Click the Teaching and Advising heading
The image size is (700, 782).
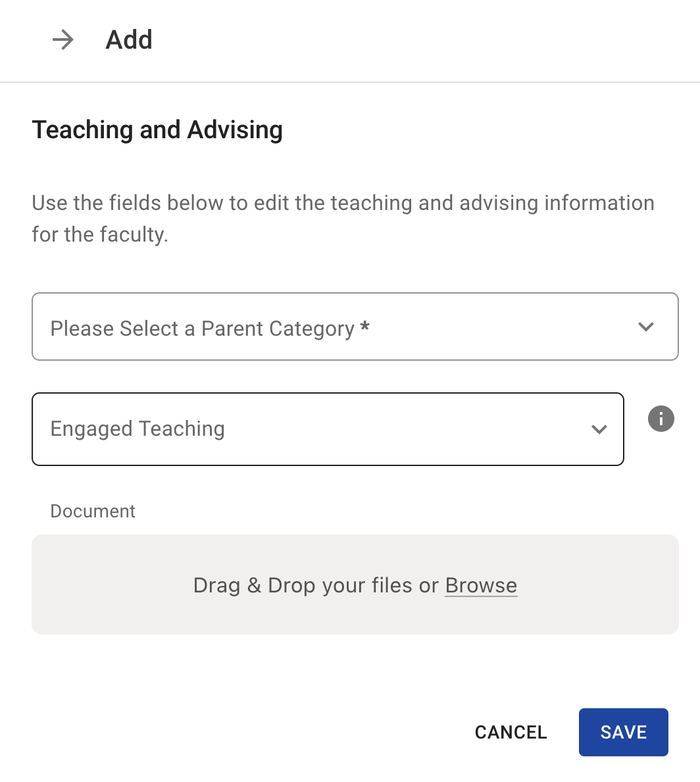tap(157, 130)
